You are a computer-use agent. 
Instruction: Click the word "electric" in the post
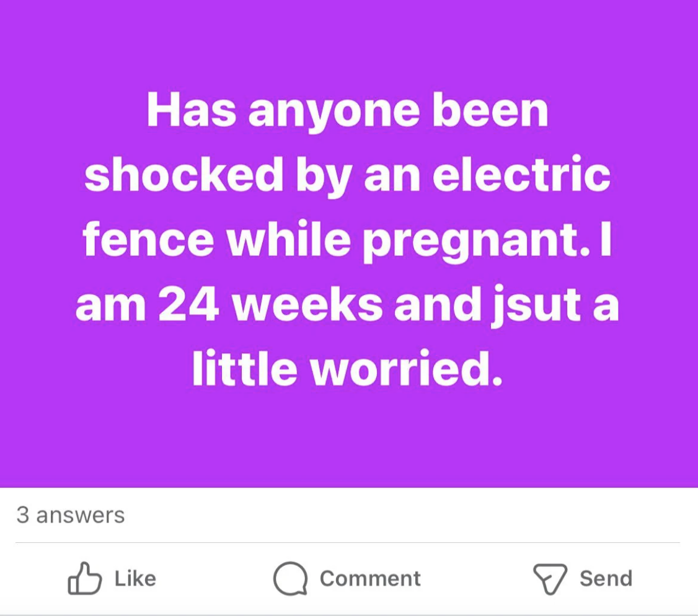[521, 175]
